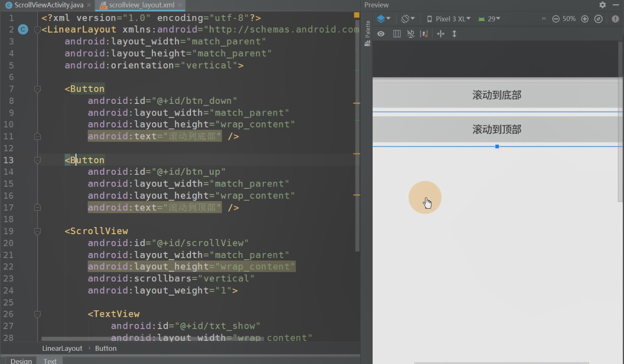Click the text android:id="@+id/scrollView"

coord(168,243)
